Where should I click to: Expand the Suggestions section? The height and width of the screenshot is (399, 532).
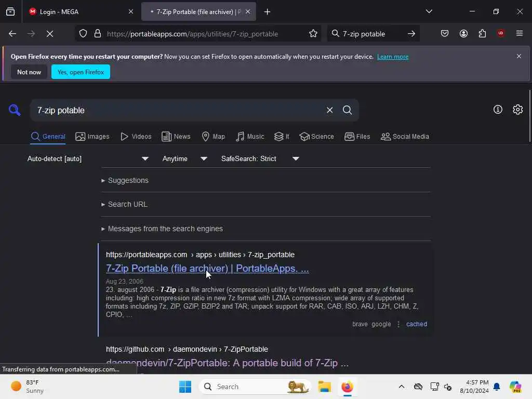[125, 180]
